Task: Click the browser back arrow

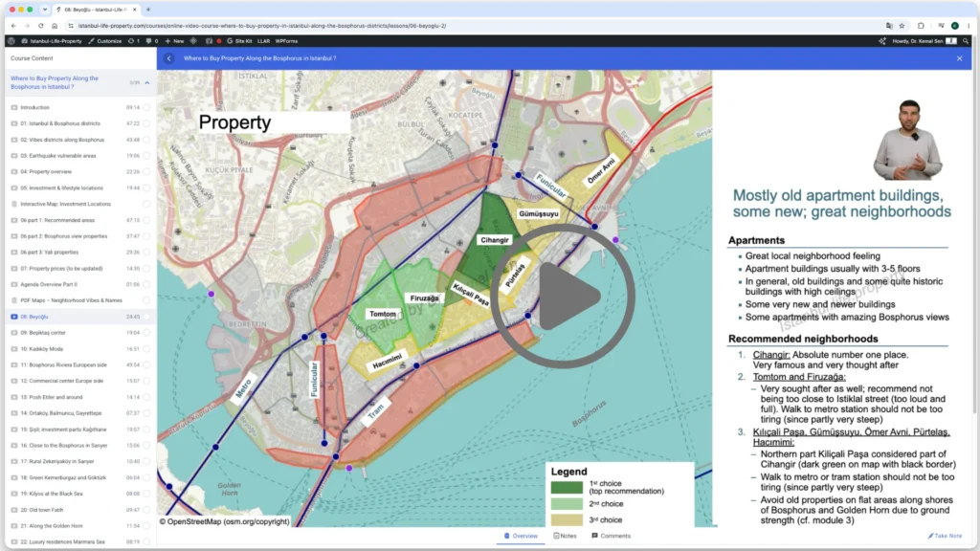Action: (x=13, y=26)
